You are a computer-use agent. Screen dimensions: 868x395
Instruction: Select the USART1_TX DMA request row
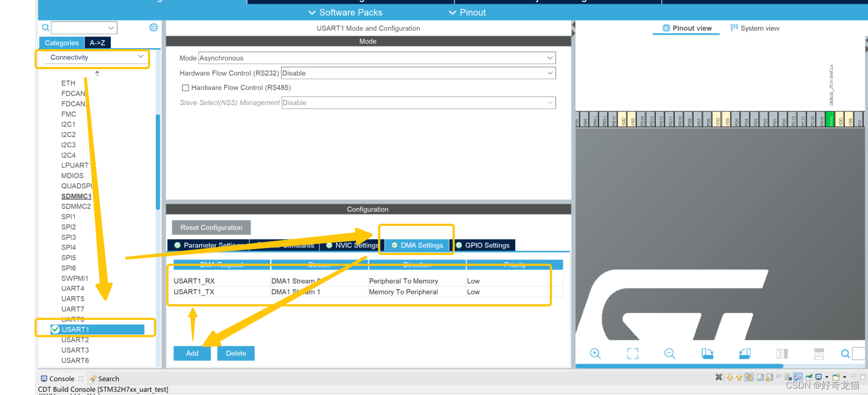[367, 292]
